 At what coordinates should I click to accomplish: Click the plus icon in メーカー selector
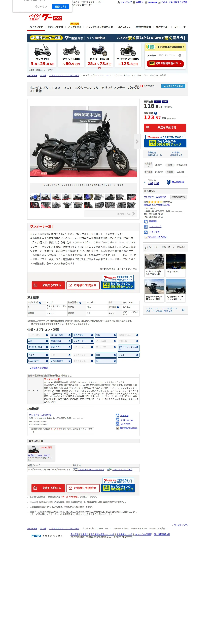(180, 56)
